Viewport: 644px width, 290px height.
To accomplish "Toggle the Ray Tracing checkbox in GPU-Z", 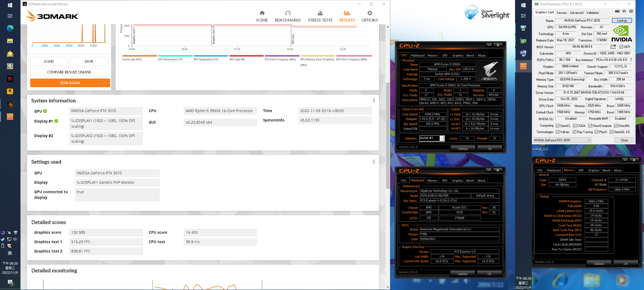I will point(575,132).
